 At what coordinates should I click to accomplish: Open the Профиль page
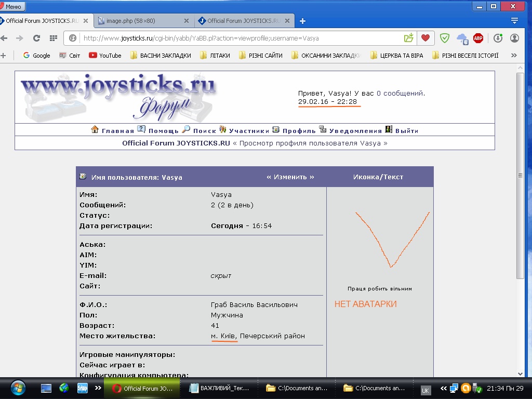tap(294, 130)
